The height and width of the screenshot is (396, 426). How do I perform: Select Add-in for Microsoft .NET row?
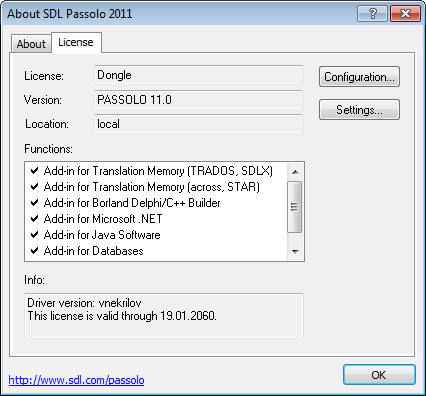[x=156, y=219]
